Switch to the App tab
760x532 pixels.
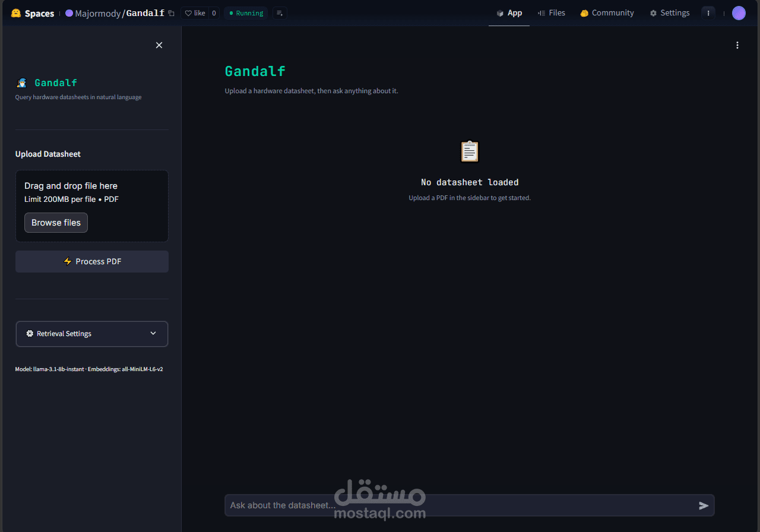tap(509, 13)
